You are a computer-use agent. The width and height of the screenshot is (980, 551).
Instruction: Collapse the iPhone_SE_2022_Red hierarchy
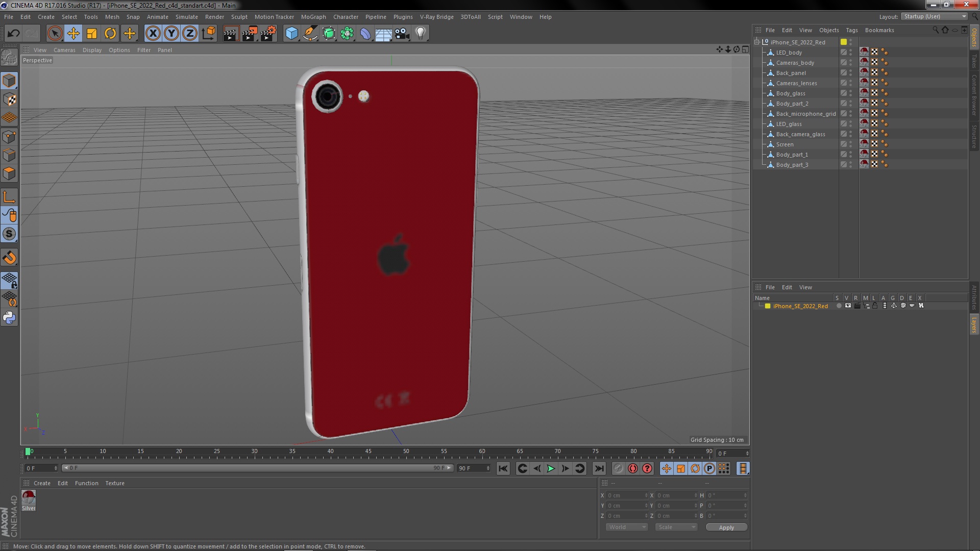[x=757, y=42]
